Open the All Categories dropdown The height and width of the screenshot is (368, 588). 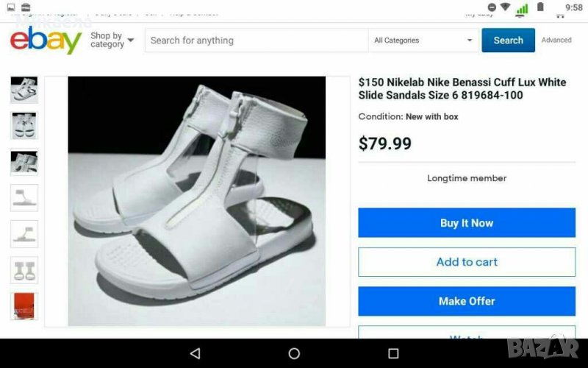point(423,40)
